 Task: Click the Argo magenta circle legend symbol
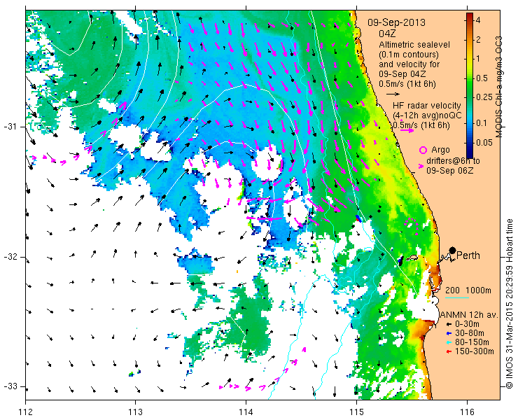(x=423, y=150)
